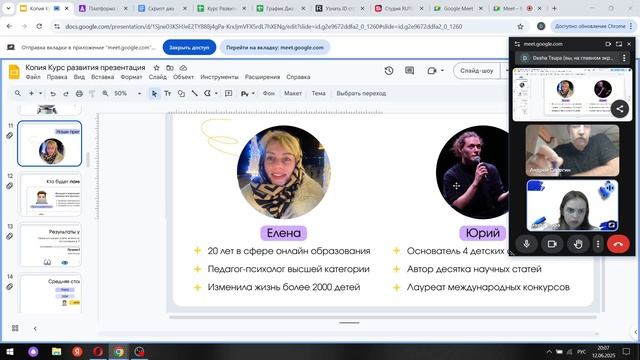Viewport: 640px width, 360px height.
Task: Open Meet more options three dots
Action: point(598,244)
